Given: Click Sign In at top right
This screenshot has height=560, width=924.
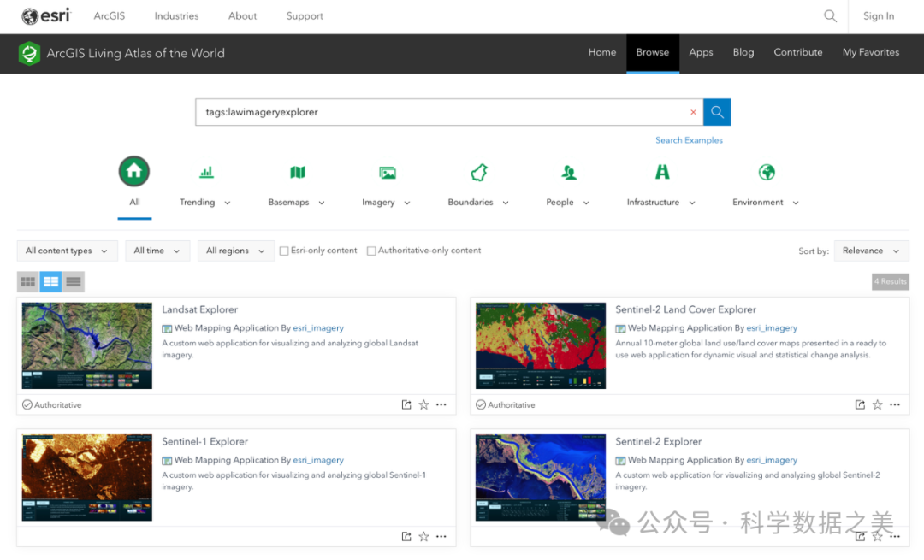Looking at the screenshot, I should pyautogui.click(x=879, y=16).
